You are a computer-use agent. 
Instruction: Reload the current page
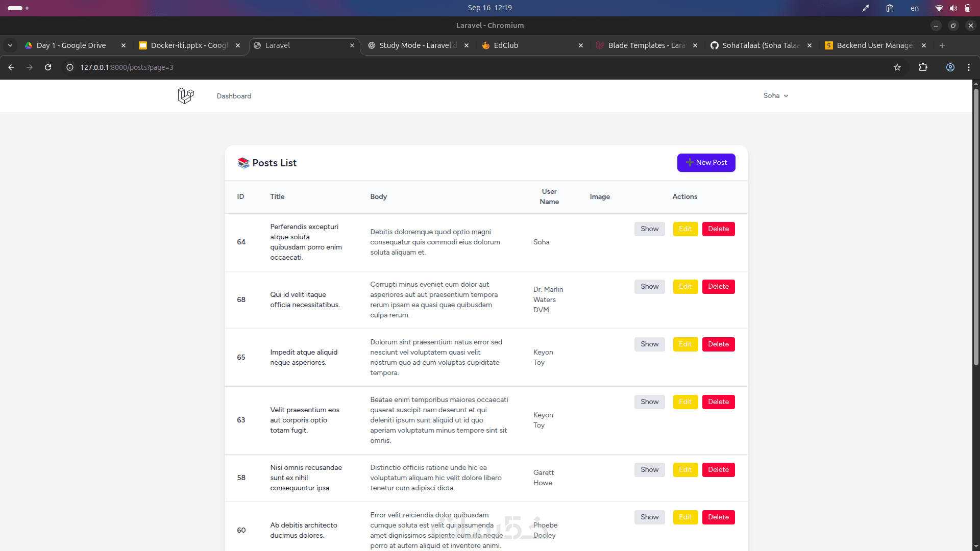[48, 67]
